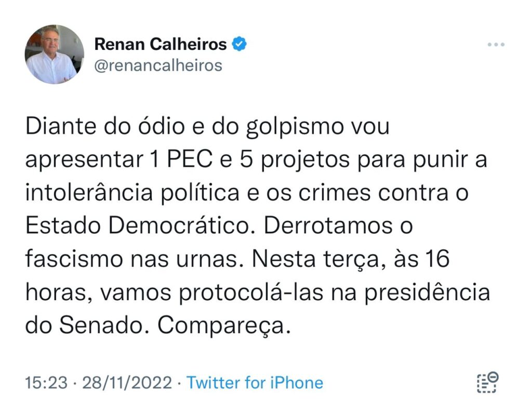Click the word "Compareça" in the tweet
532x400 pixels.
(x=221, y=325)
